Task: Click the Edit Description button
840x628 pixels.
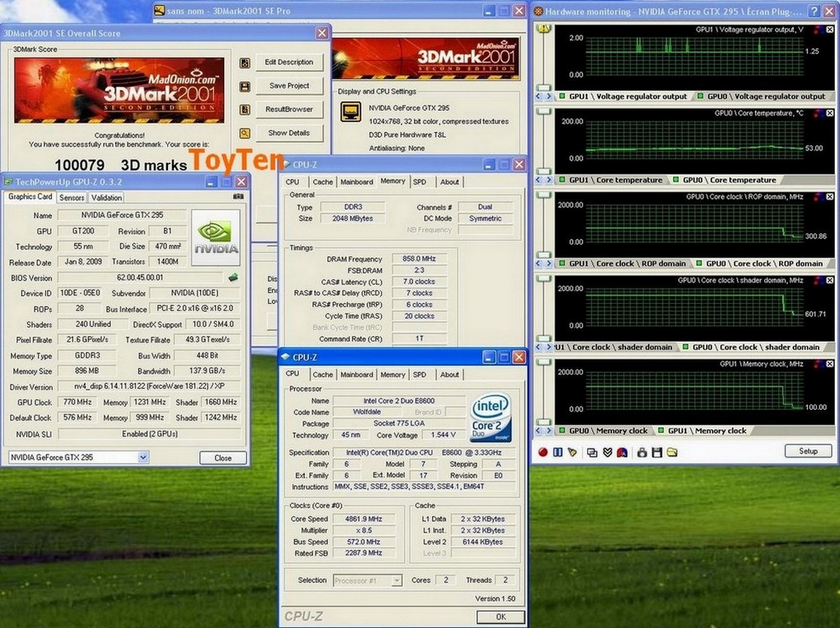Action: [289, 62]
